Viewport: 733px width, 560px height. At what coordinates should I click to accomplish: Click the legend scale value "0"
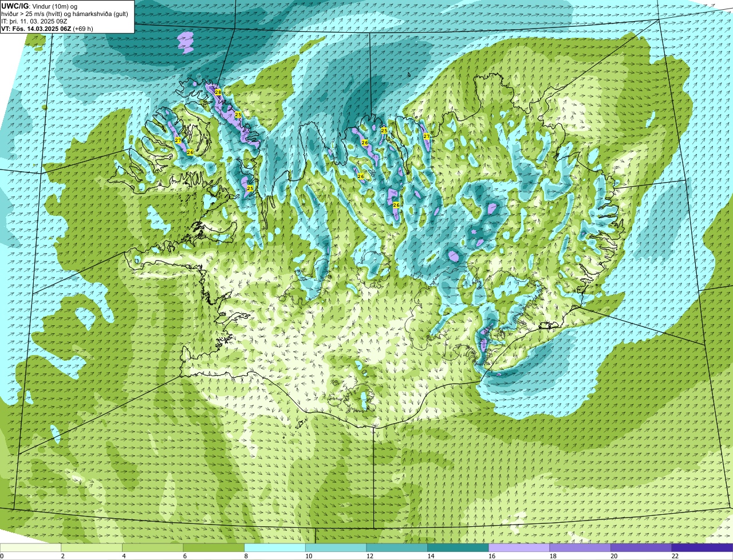(2, 556)
